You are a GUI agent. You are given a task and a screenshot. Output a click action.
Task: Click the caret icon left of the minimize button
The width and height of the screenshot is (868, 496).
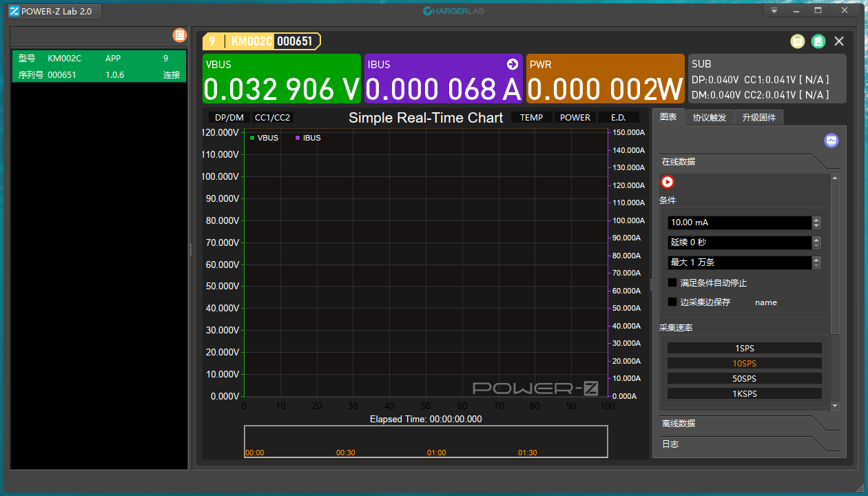tap(774, 10)
